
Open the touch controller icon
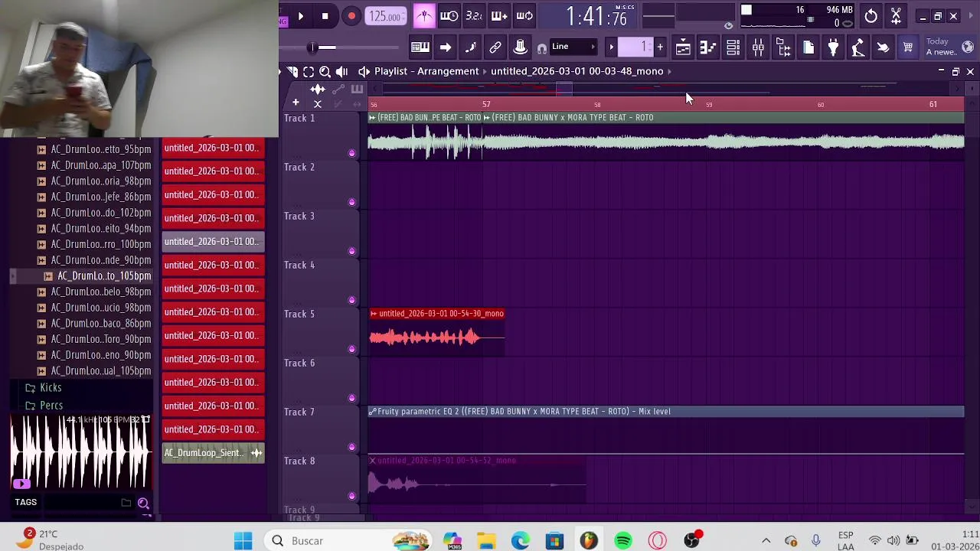[x=883, y=47]
